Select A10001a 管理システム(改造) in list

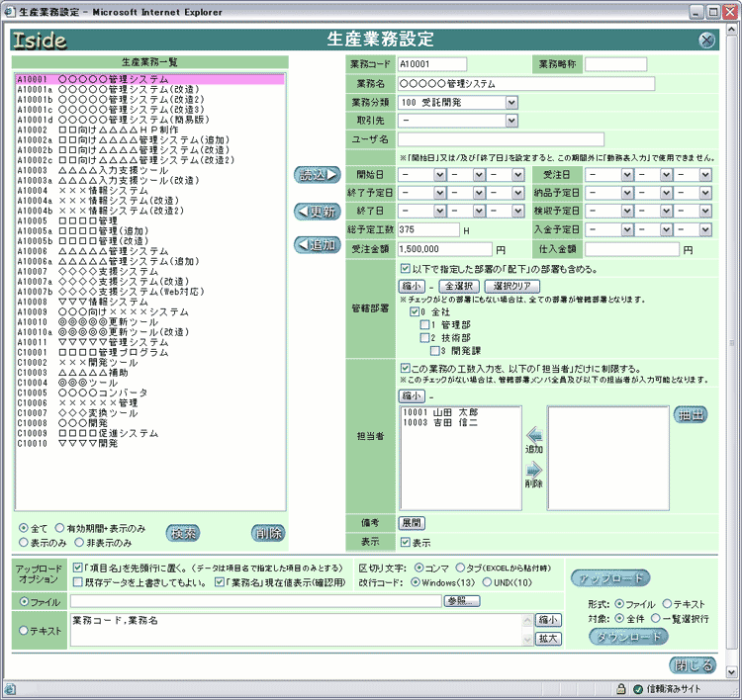click(150, 89)
